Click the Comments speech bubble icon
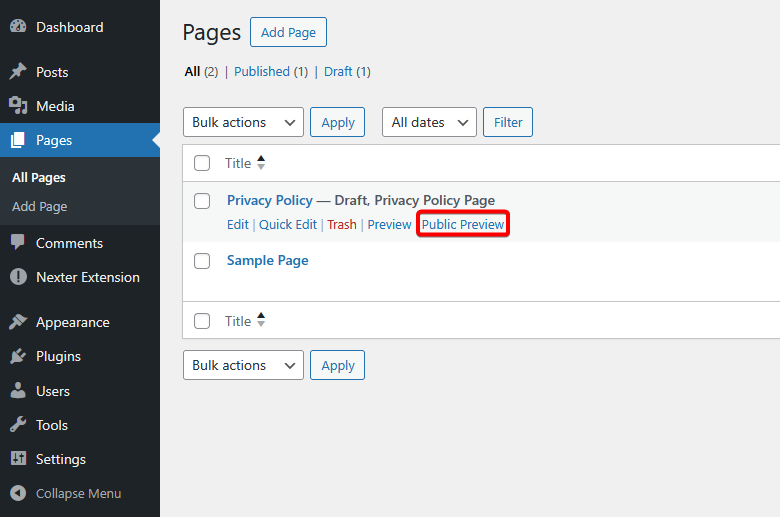This screenshot has height=517, width=780. (x=18, y=243)
